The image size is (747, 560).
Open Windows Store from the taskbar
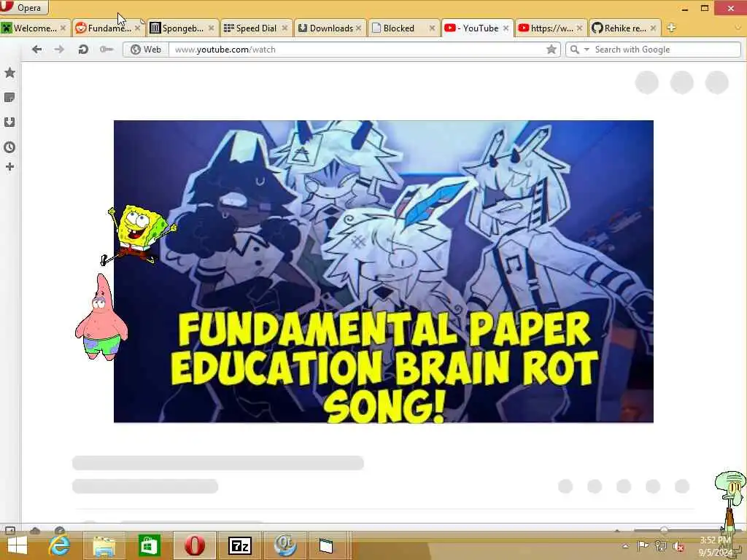[149, 545]
